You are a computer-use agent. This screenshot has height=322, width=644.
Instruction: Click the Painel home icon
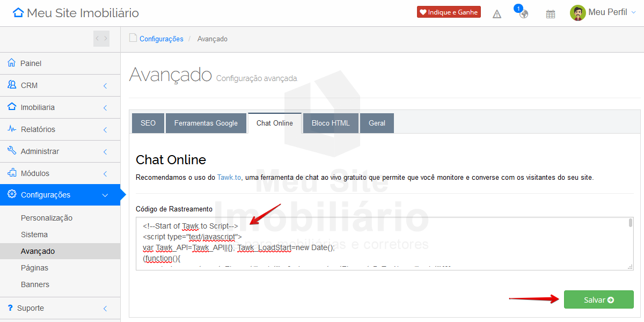pos(11,63)
